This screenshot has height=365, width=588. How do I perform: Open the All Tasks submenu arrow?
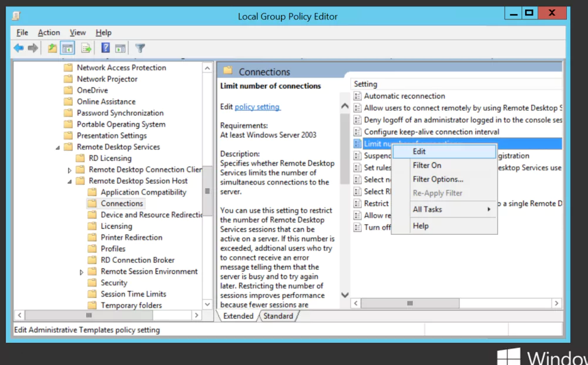[x=489, y=209]
